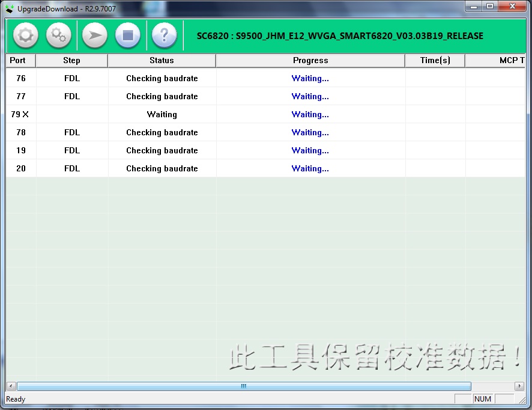Close the UpgradeDownload window
Viewport: 532px width, 410px height.
pos(512,6)
